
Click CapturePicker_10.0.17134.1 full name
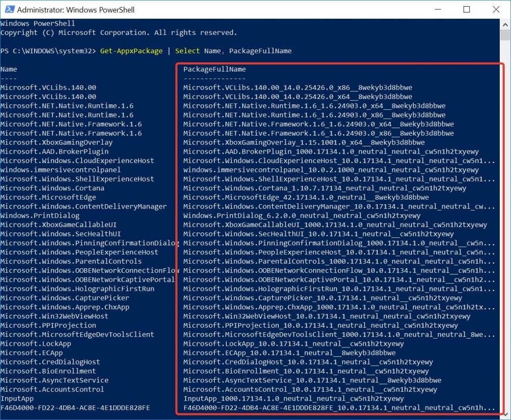click(323, 297)
